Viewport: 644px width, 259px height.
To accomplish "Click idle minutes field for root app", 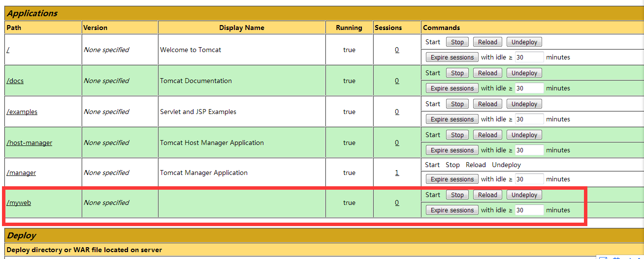I will tap(529, 57).
